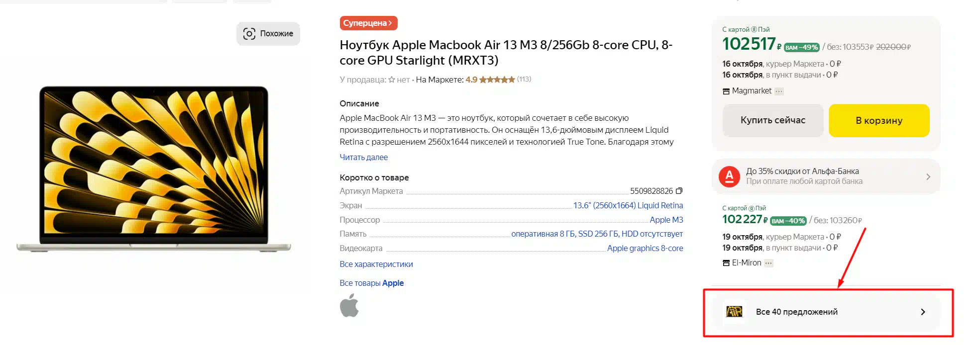Click the Купить сейчас button
Screen dimensions: 980x345
772,120
